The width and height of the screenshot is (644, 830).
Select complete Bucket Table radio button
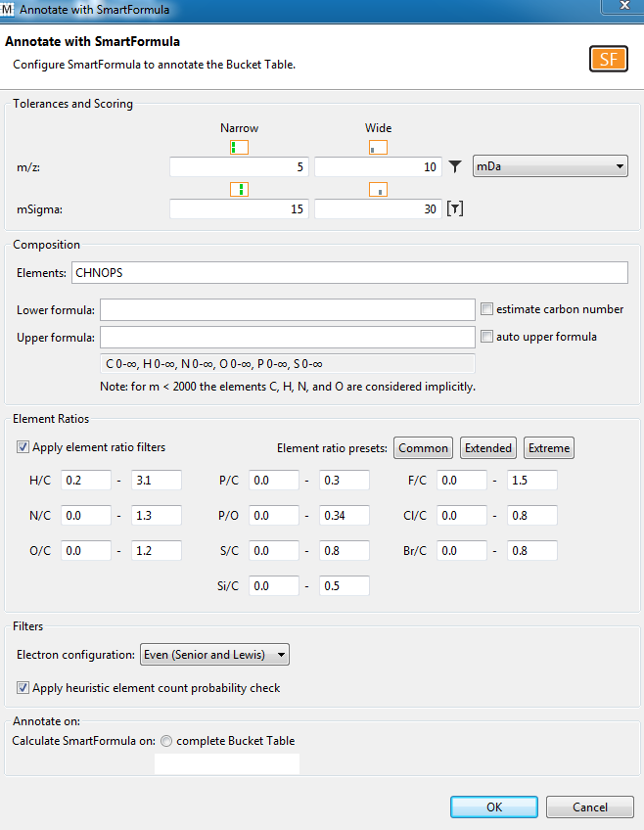pos(166,741)
